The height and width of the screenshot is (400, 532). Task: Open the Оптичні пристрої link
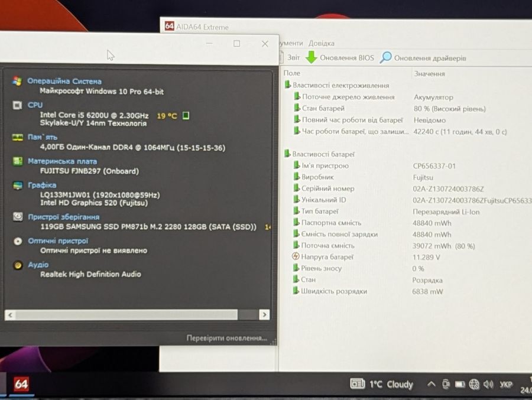pos(58,241)
